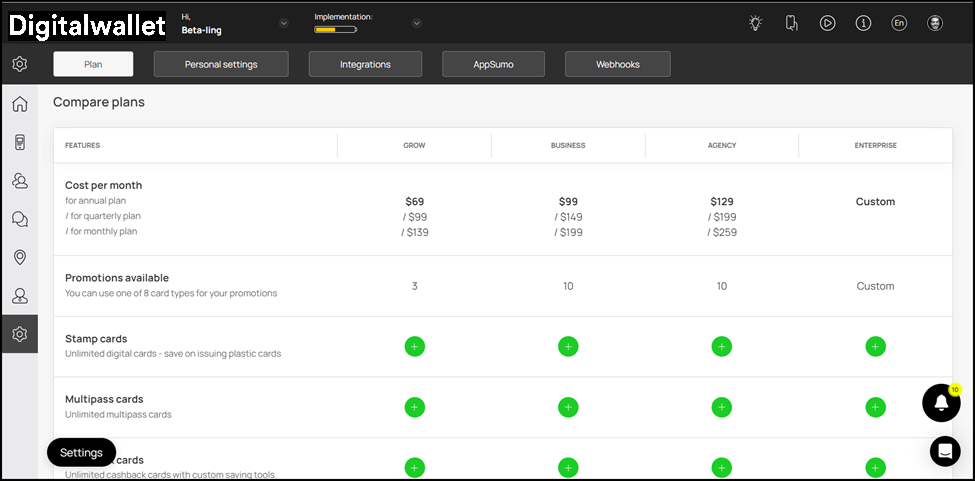
Task: Click the user profile avatar
Action: tap(935, 23)
